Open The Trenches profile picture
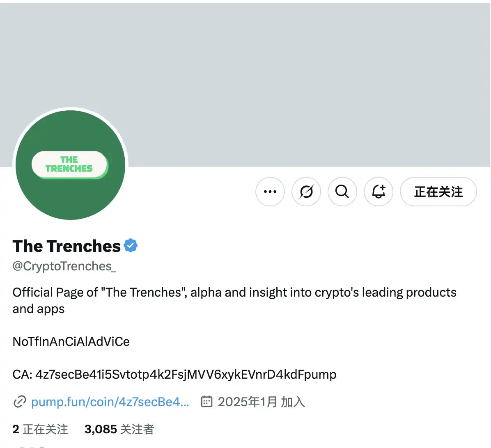This screenshot has height=448, width=491. pyautogui.click(x=70, y=165)
